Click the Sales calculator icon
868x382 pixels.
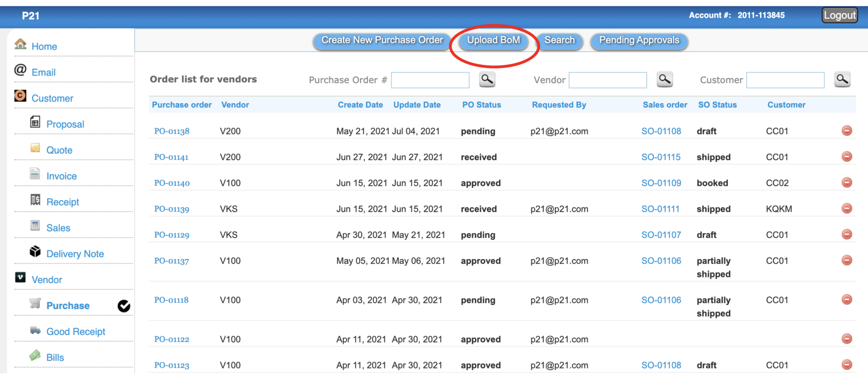click(35, 226)
